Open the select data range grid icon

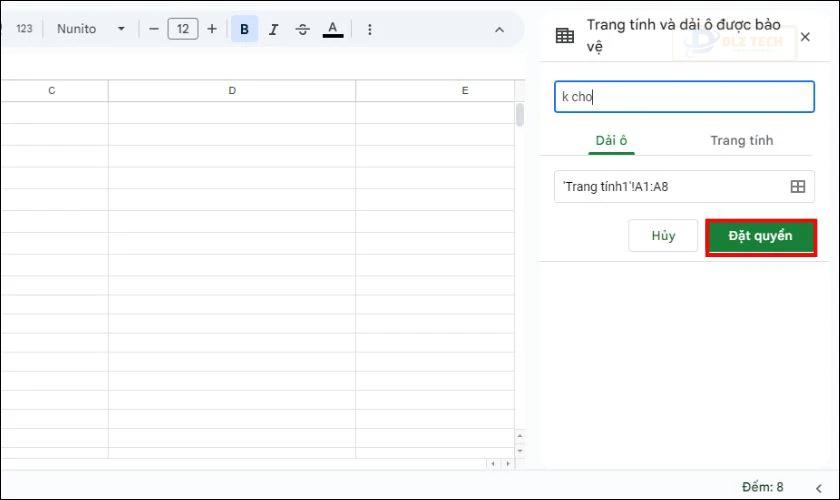click(798, 186)
